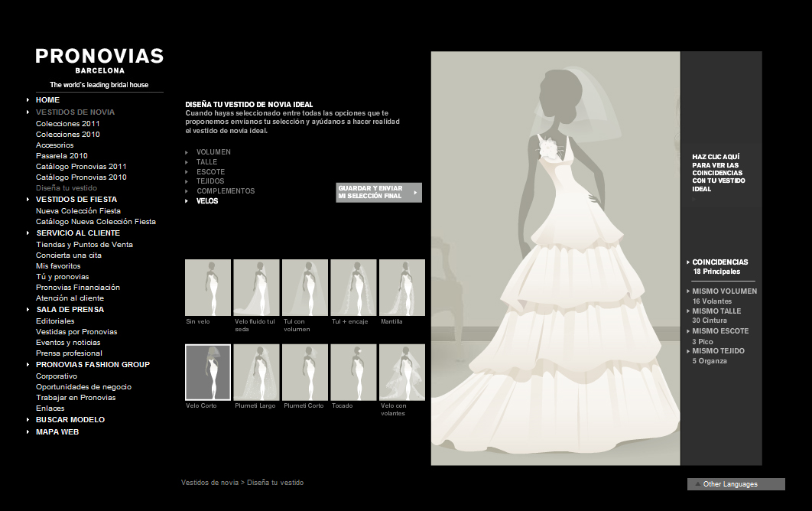Open MAPA WEB in sidebar
Image resolution: width=812 pixels, height=511 pixels.
click(x=57, y=431)
